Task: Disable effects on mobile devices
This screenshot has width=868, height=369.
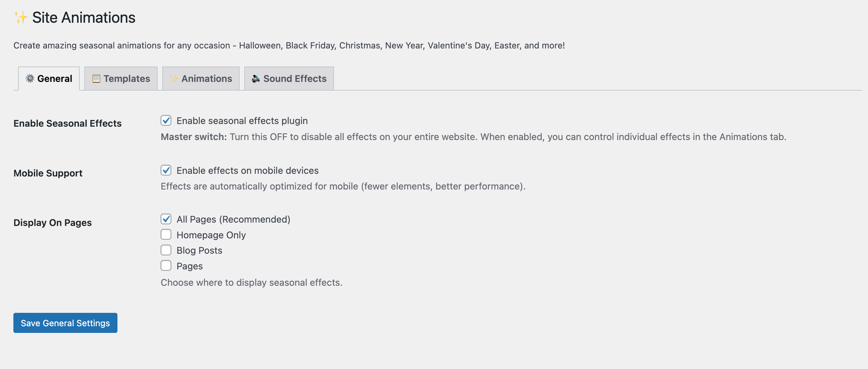Action: [166, 170]
